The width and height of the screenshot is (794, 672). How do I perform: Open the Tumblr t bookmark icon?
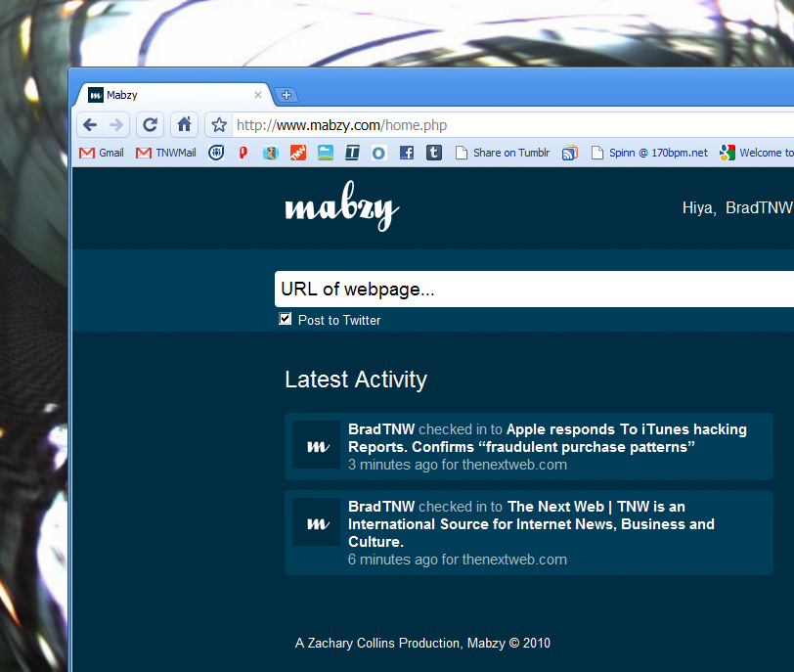pyautogui.click(x=434, y=153)
